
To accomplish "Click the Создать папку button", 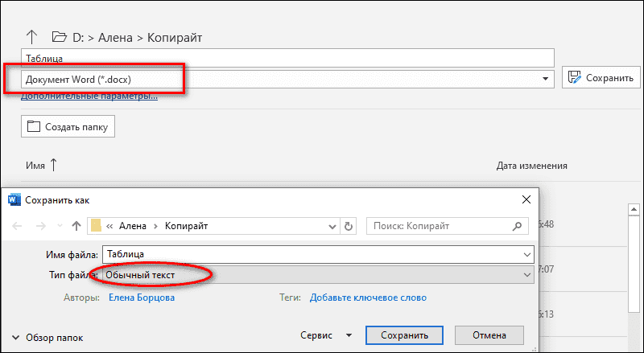I will (x=68, y=126).
